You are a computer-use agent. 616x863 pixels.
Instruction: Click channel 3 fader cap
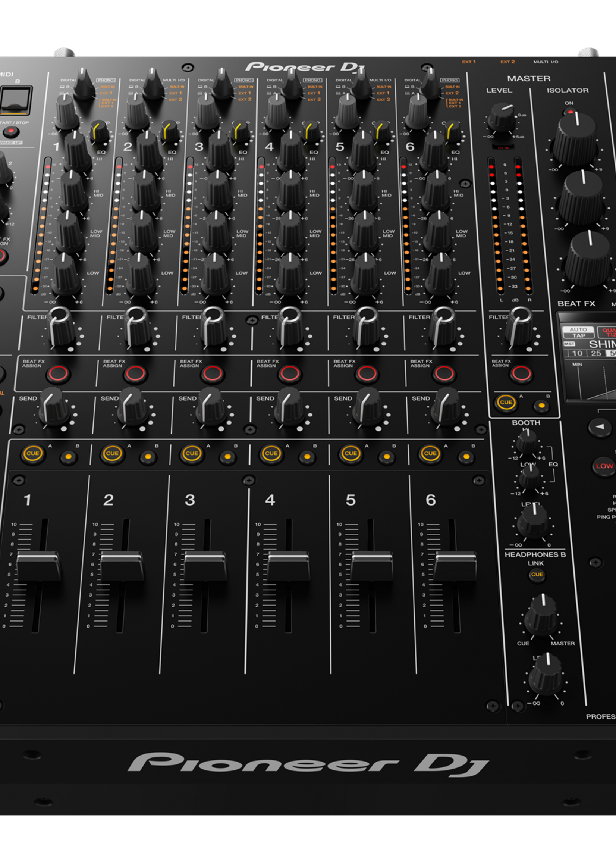(205, 566)
